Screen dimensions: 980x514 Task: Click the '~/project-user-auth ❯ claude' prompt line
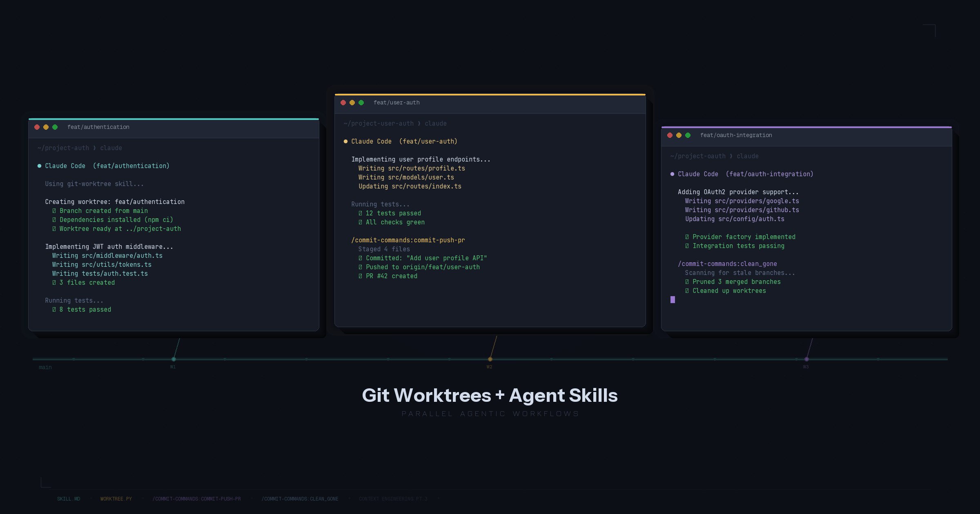[395, 124]
